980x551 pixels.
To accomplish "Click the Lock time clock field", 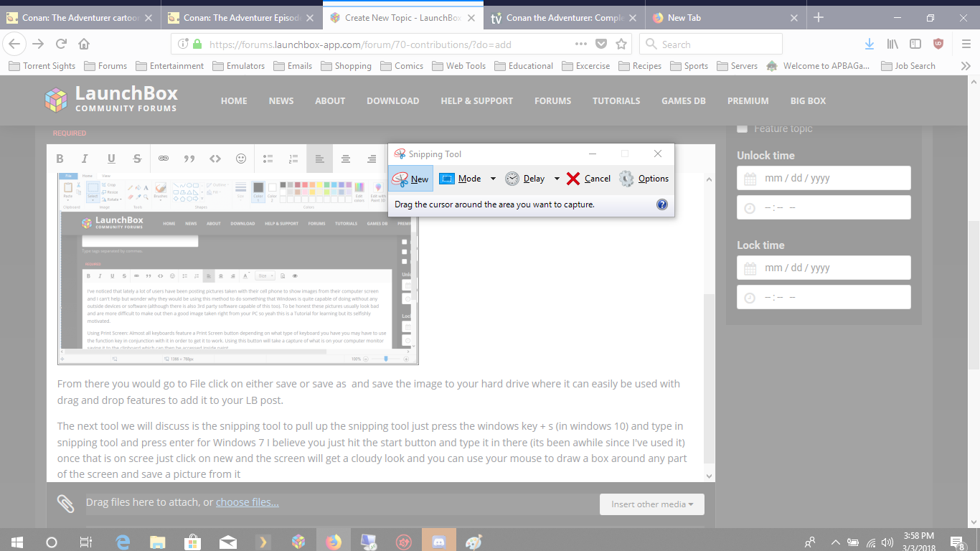I will [824, 297].
